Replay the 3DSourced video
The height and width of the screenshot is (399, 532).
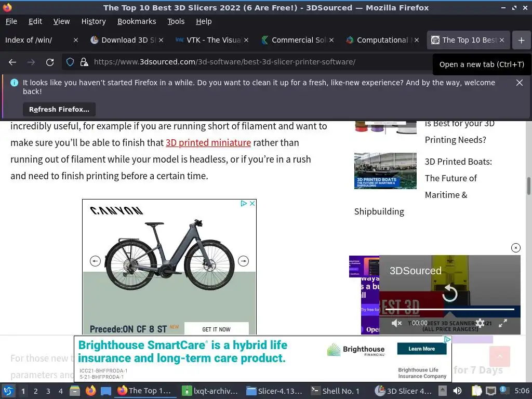450,293
